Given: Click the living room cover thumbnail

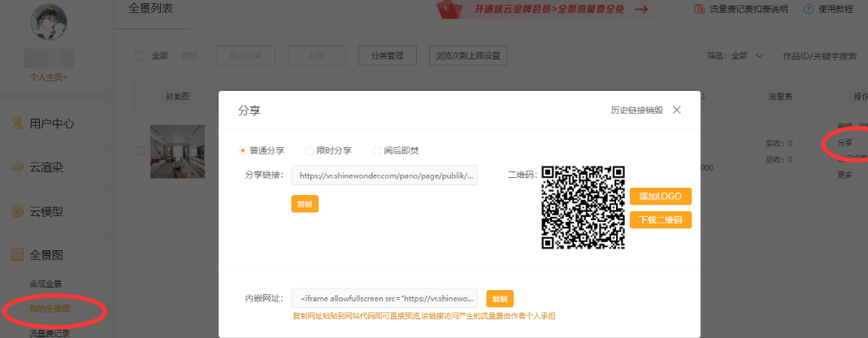Looking at the screenshot, I should pyautogui.click(x=178, y=152).
